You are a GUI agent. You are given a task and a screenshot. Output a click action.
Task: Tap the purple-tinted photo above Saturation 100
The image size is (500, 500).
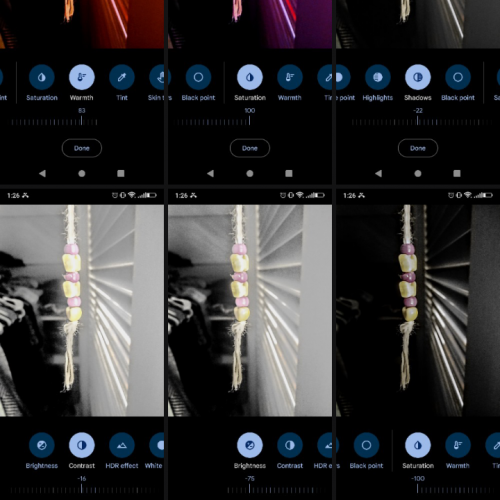tap(250, 24)
